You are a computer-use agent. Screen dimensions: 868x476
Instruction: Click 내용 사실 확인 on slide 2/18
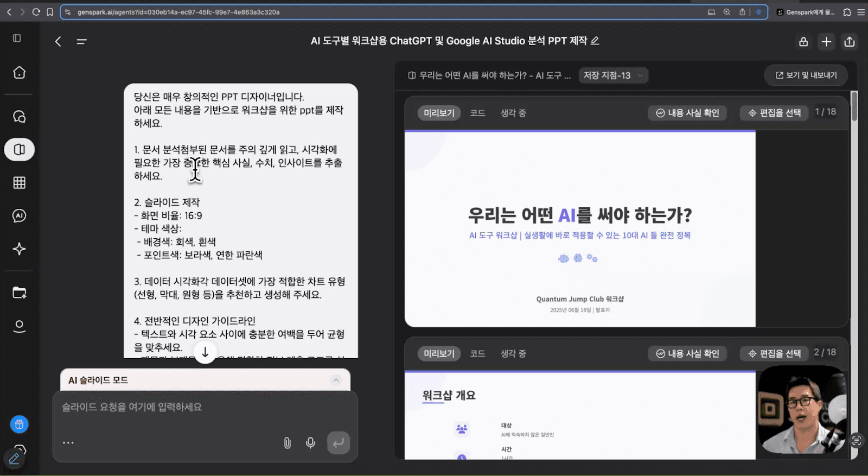[687, 353]
